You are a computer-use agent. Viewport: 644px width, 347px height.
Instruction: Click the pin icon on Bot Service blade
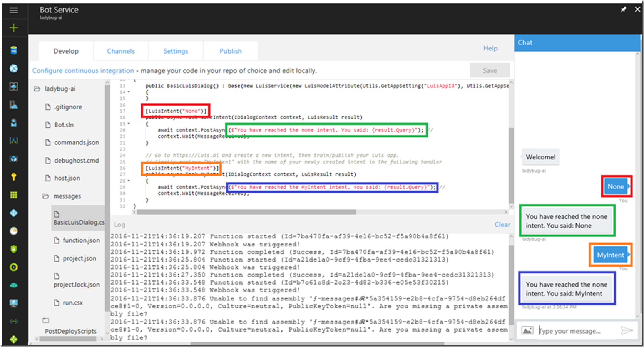[x=623, y=9]
